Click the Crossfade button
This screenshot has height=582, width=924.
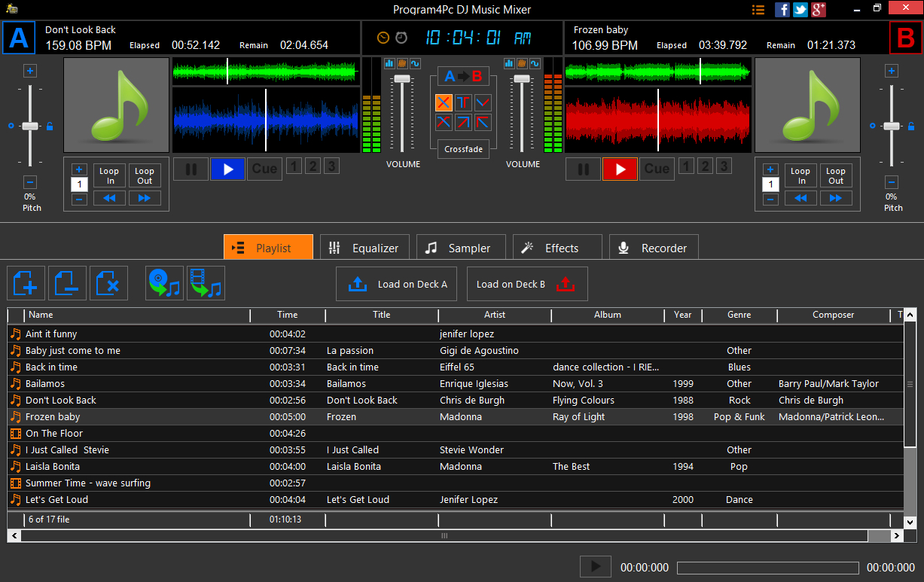pos(463,149)
